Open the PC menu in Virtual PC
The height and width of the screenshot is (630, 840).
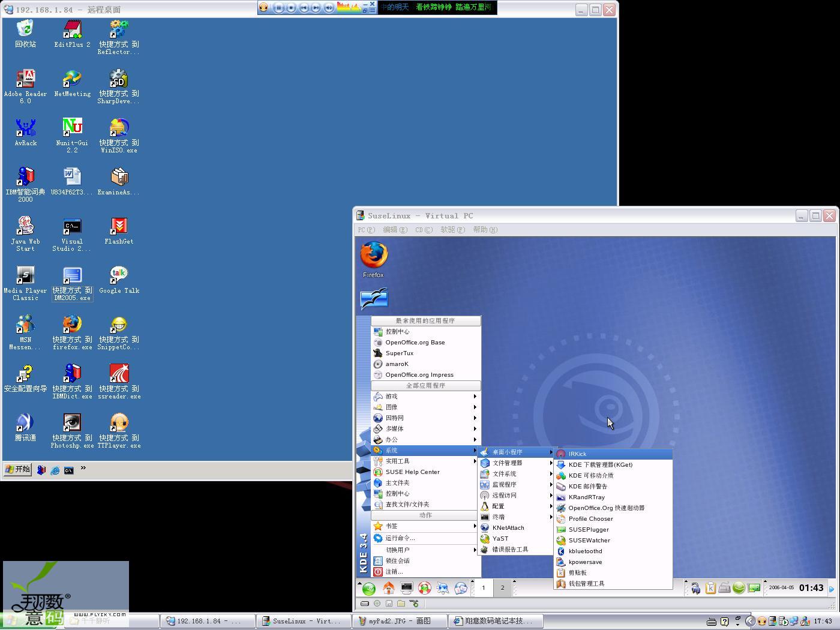366,230
